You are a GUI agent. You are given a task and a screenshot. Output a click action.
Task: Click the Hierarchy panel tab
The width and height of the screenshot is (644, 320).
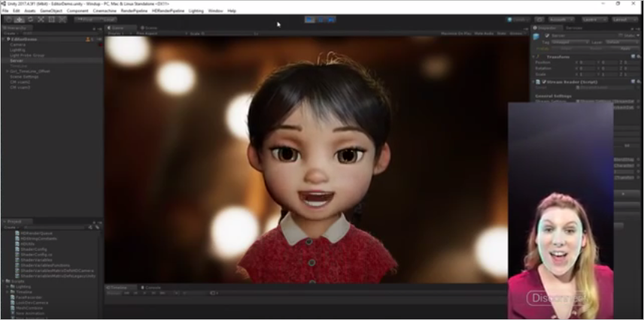[x=17, y=28]
